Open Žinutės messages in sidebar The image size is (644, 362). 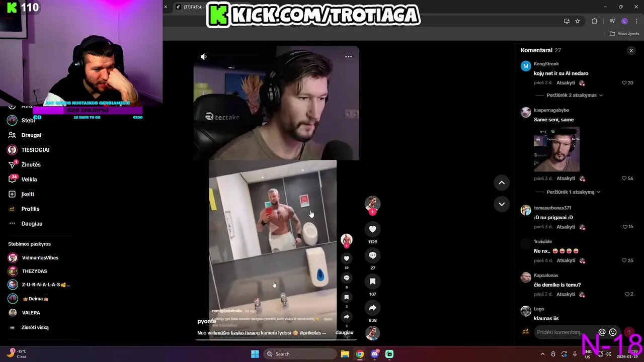tap(31, 164)
